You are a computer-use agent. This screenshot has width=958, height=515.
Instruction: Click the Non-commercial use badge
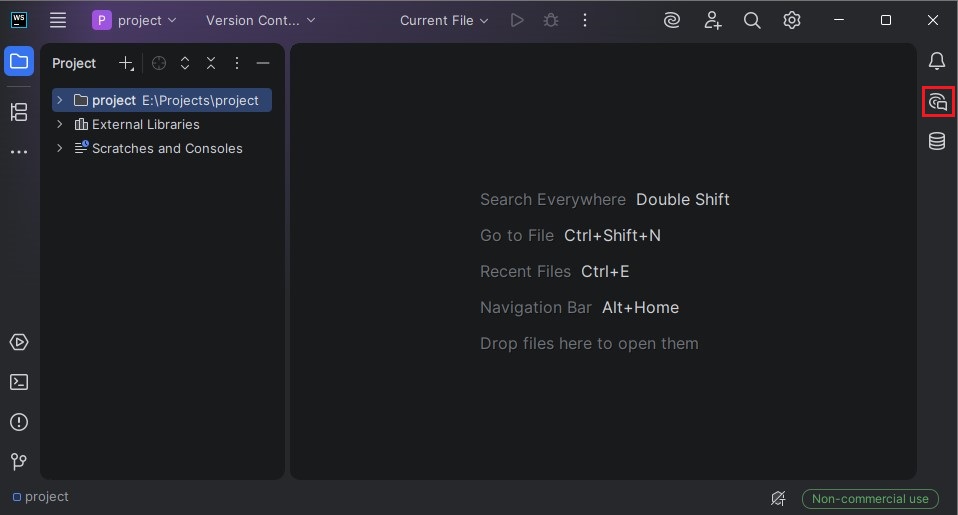point(870,498)
